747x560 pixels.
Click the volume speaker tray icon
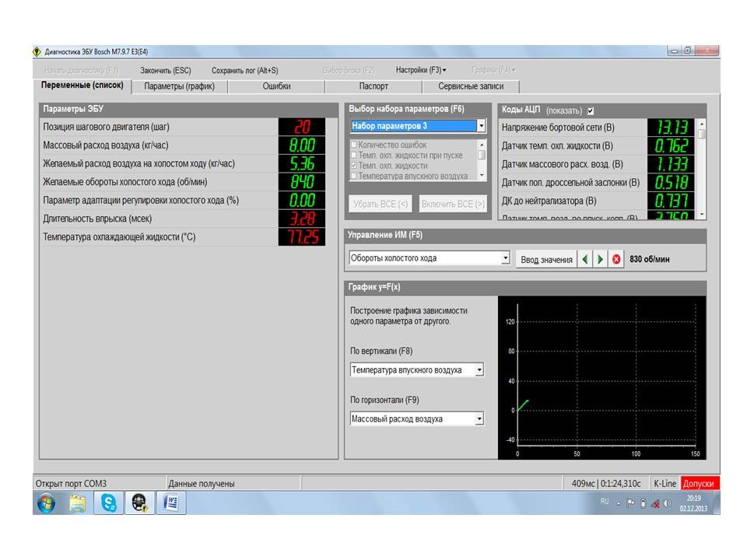tap(668, 503)
